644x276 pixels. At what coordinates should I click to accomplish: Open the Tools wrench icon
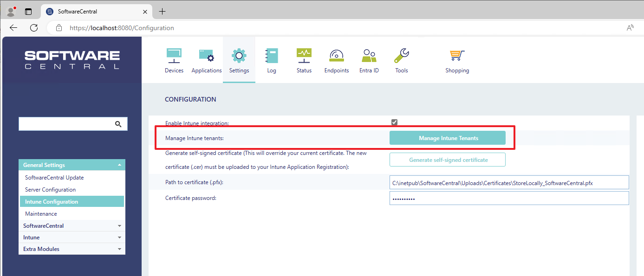pyautogui.click(x=402, y=55)
